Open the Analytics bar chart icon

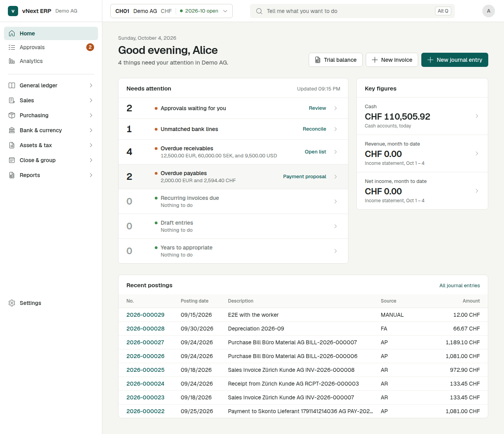(12, 61)
